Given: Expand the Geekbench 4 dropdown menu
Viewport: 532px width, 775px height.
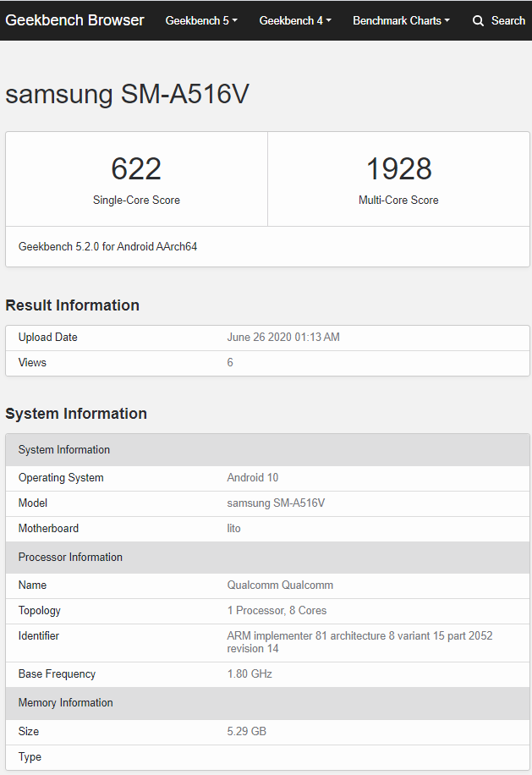Looking at the screenshot, I should point(295,21).
